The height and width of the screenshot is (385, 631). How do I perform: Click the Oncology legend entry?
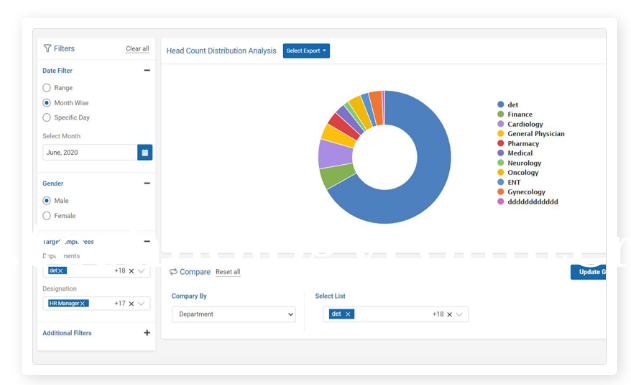click(x=518, y=173)
